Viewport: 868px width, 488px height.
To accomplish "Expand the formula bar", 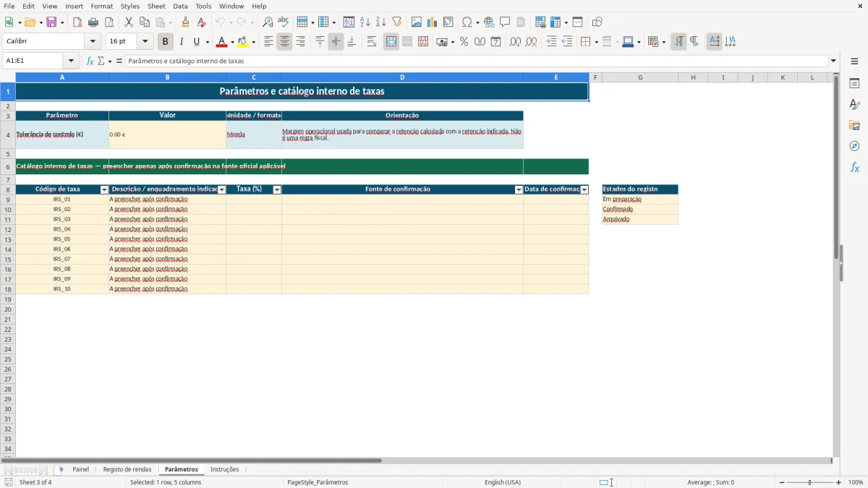I will (x=833, y=61).
